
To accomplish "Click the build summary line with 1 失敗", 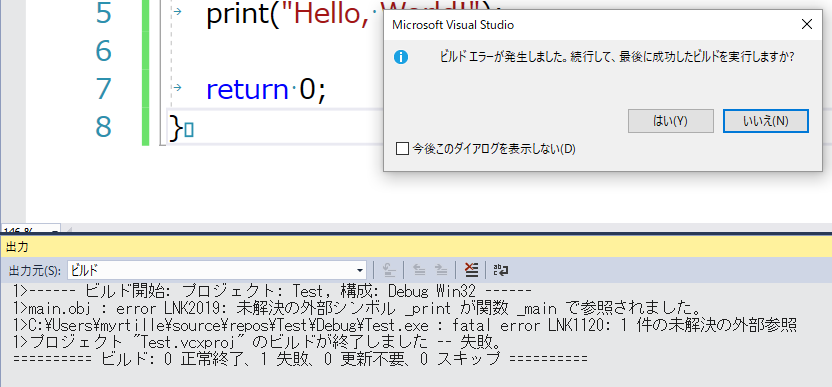I will pyautogui.click(x=300, y=359).
